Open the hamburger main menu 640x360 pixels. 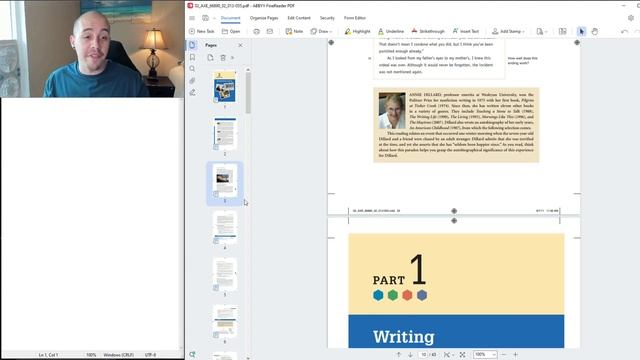192,18
